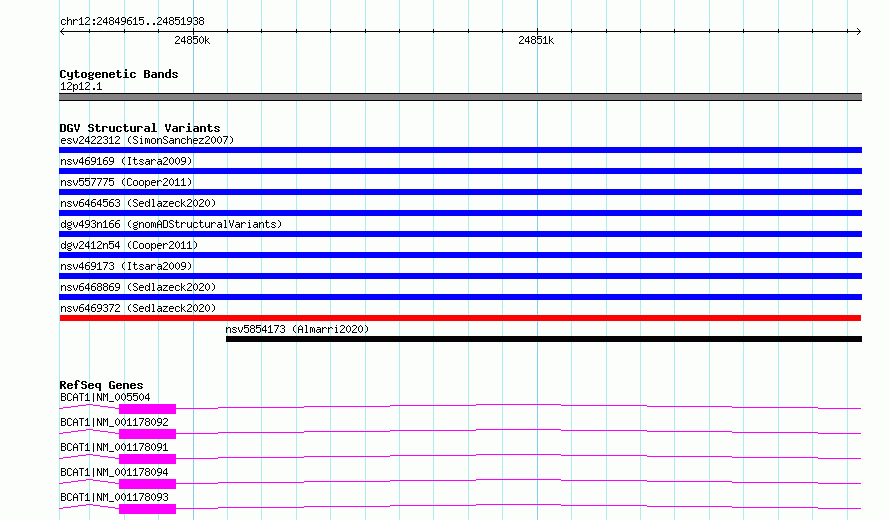The width and height of the screenshot is (890, 520).
Task: Click the chr12:24849615..24851938 coordinate label
Action: pos(132,22)
